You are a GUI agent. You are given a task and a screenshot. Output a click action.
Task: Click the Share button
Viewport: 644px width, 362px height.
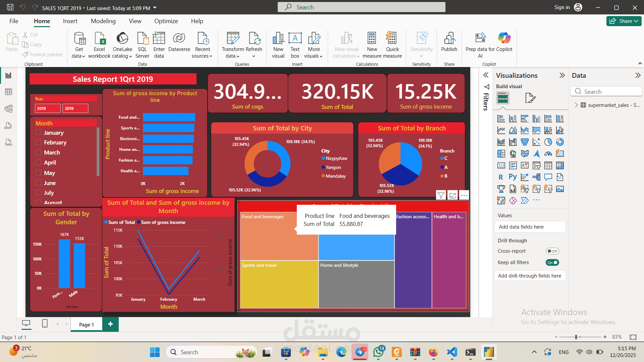(624, 21)
